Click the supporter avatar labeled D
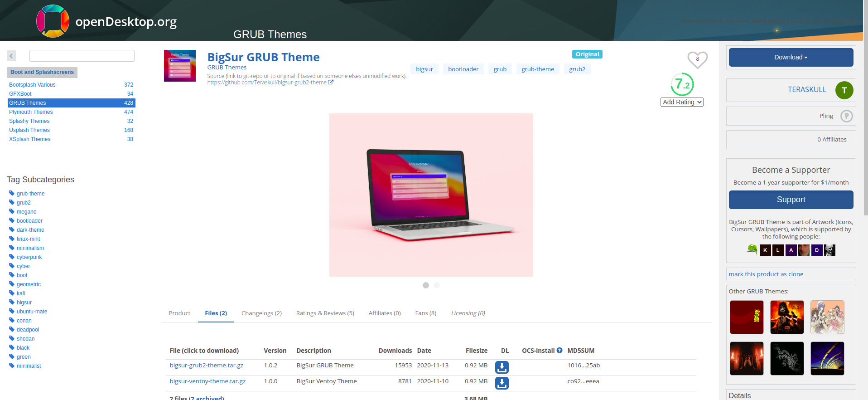 [x=817, y=250]
